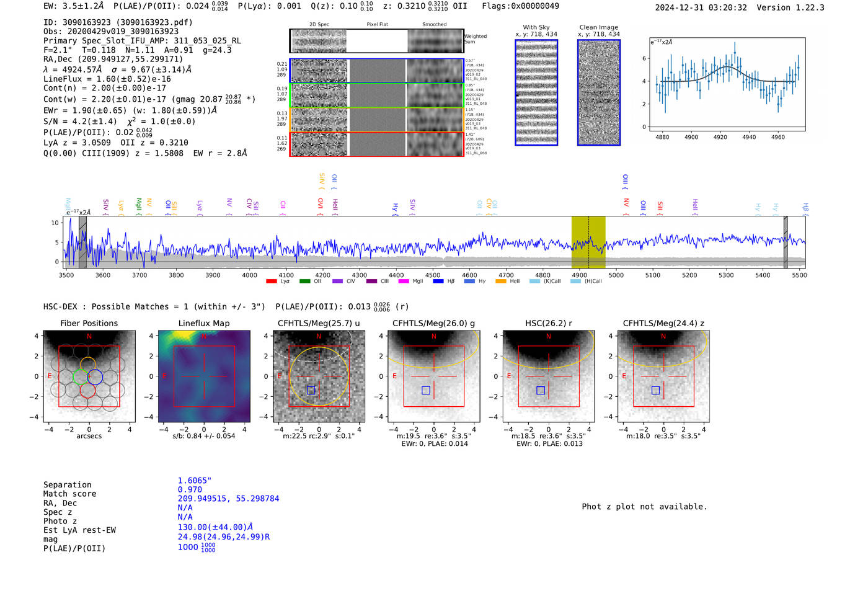
Task: Click the λ = 4924.57Å wavelength line
Action: 117,69
